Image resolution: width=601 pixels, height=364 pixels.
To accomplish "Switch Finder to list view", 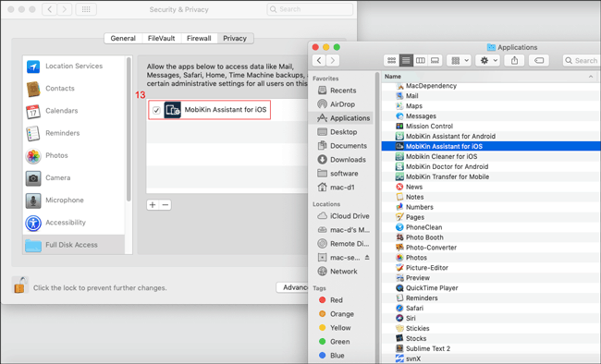I will pos(406,60).
